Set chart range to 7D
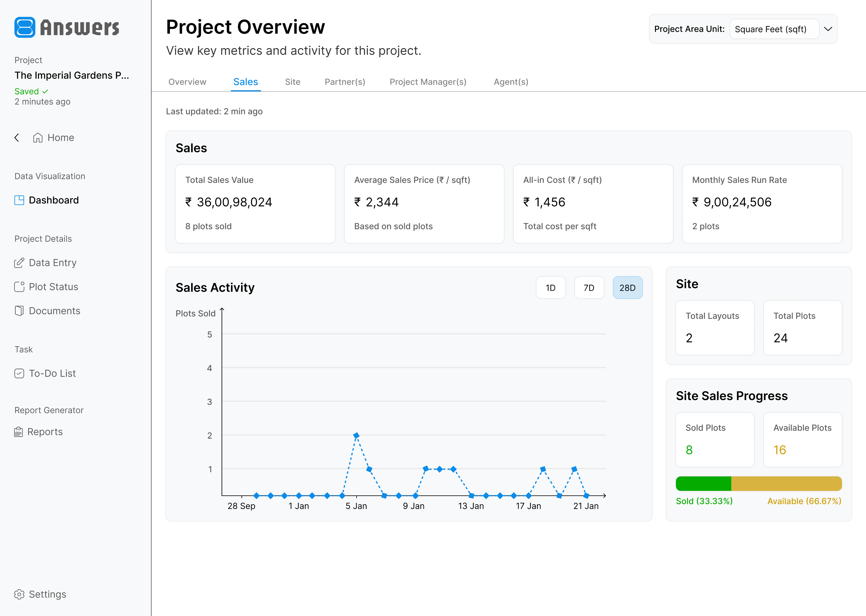This screenshot has width=866, height=616. click(x=589, y=288)
